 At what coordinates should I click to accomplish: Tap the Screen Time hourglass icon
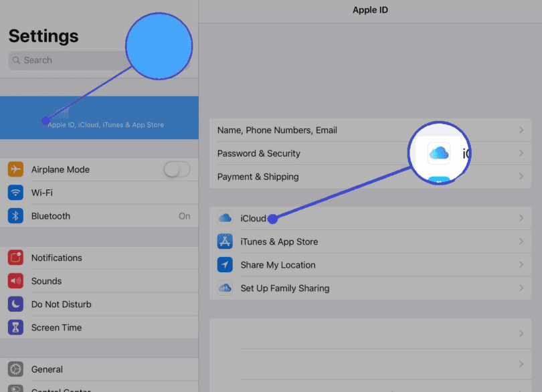pos(15,328)
